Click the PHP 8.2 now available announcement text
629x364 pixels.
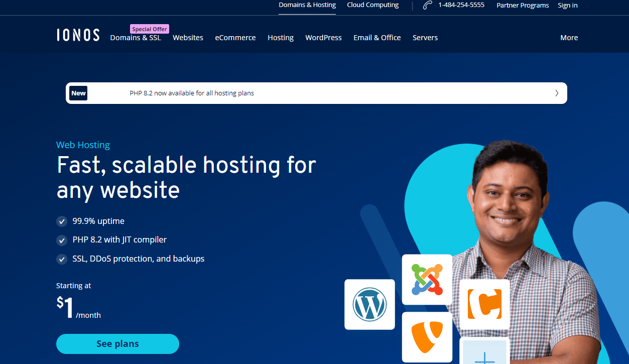click(x=192, y=93)
